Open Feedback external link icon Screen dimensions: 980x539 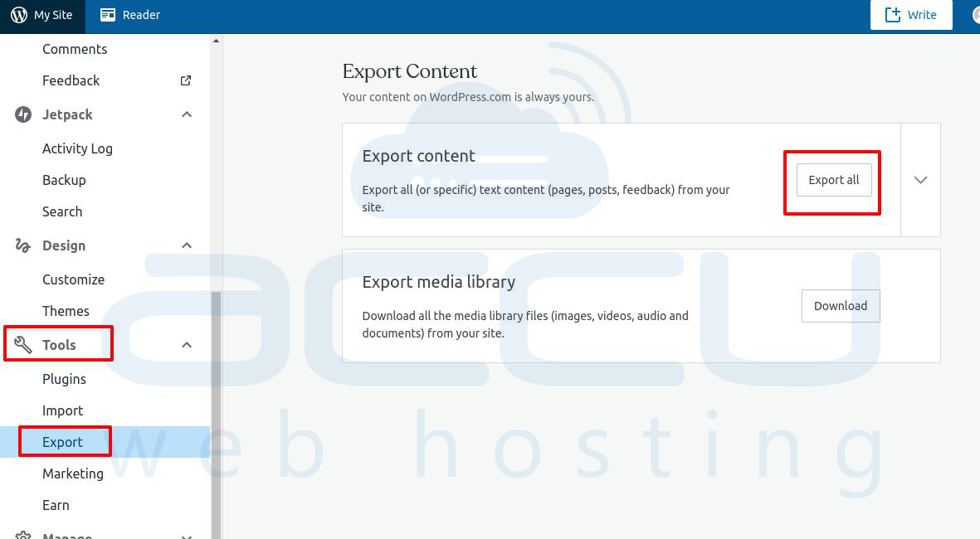(186, 80)
